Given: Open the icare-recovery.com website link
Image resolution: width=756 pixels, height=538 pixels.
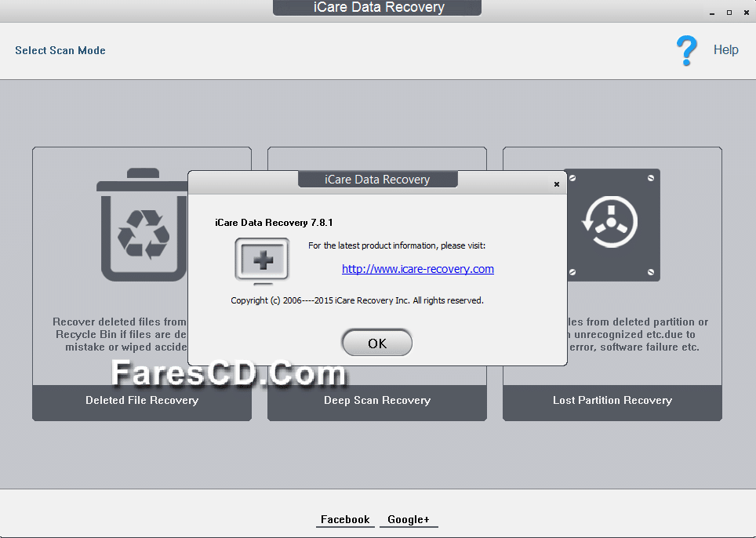Looking at the screenshot, I should [x=417, y=269].
